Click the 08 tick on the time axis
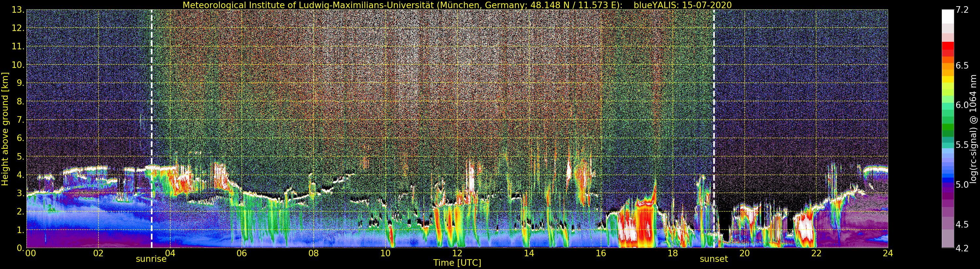980x269 pixels. tap(313, 253)
